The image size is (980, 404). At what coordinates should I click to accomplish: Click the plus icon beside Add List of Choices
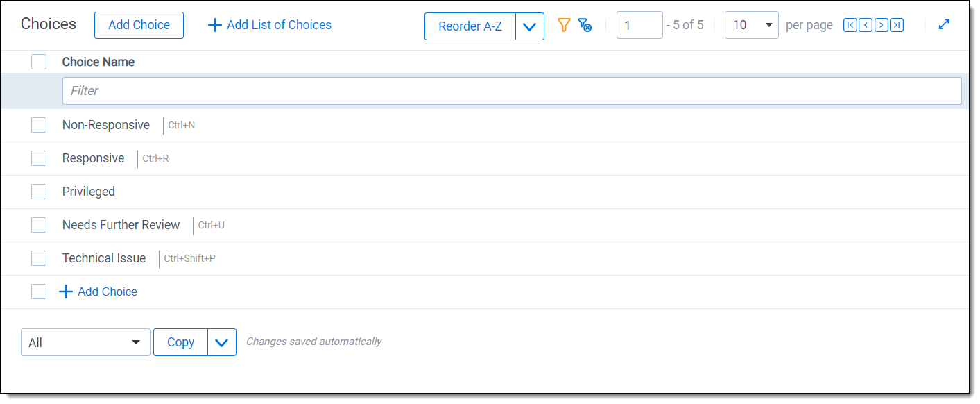(215, 25)
